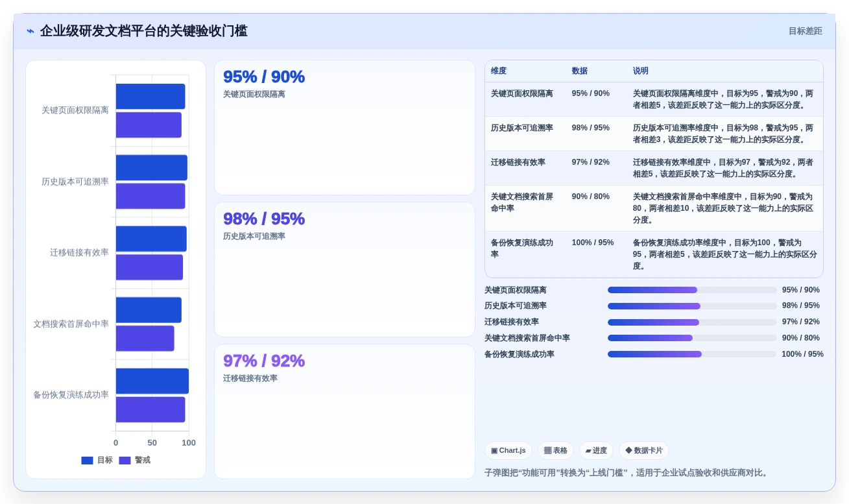Click the purple 警戒 bar for 历史版本可追溯率
The image size is (849, 504).
[150, 196]
